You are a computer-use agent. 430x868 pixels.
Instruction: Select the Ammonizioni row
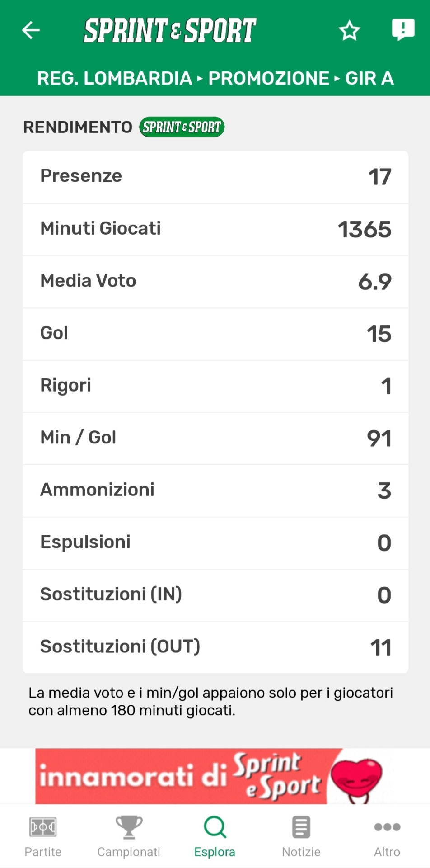point(215,491)
